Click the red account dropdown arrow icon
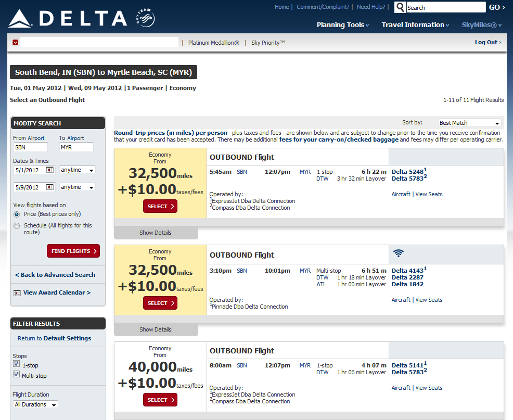This screenshot has height=420, width=513. (16, 42)
